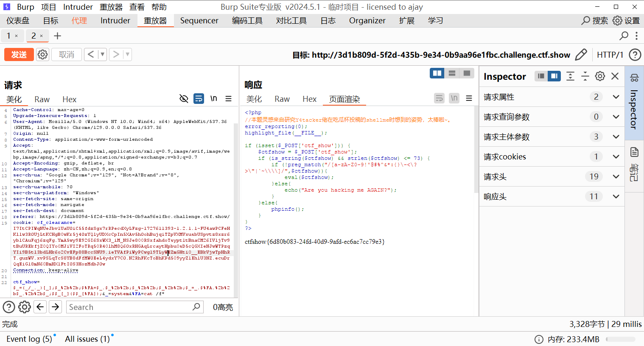The image size is (644, 346).
Task: Click the search magnifier in tab bar
Action: [624, 36]
